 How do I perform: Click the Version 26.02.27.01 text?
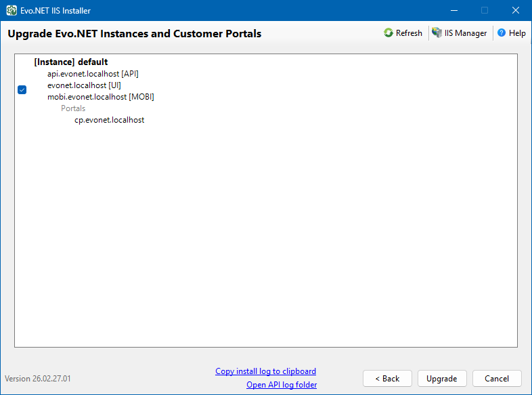click(38, 378)
